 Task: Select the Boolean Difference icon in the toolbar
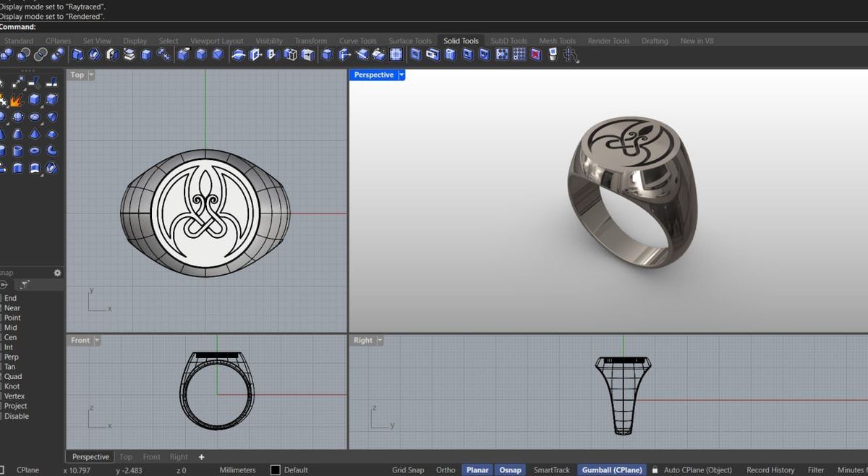point(23,55)
